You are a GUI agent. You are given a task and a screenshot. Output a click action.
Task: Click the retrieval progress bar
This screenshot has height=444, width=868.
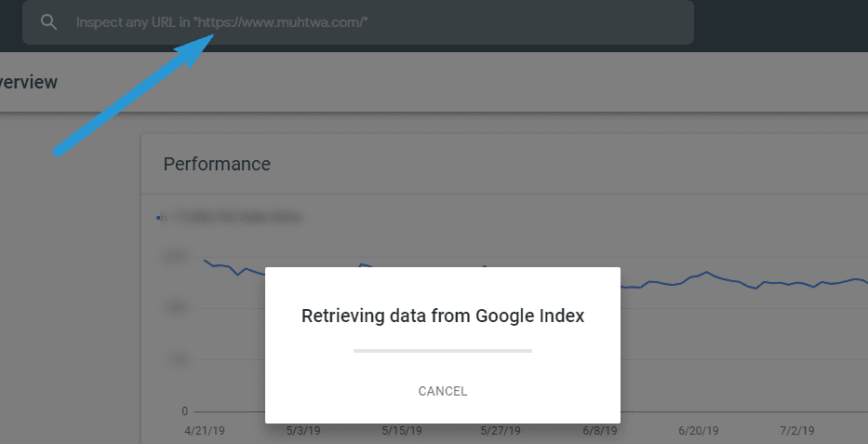pos(442,350)
